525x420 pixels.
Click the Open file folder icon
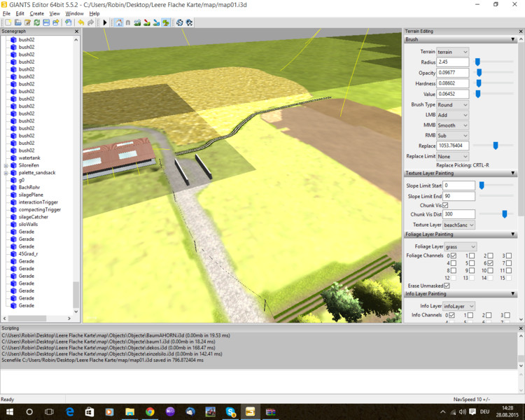[x=18, y=22]
